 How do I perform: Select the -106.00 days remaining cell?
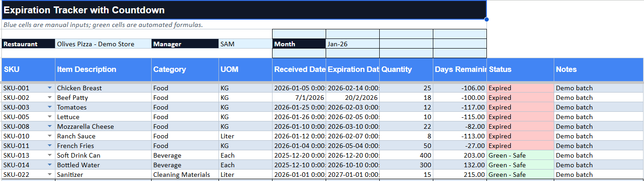[x=460, y=88]
